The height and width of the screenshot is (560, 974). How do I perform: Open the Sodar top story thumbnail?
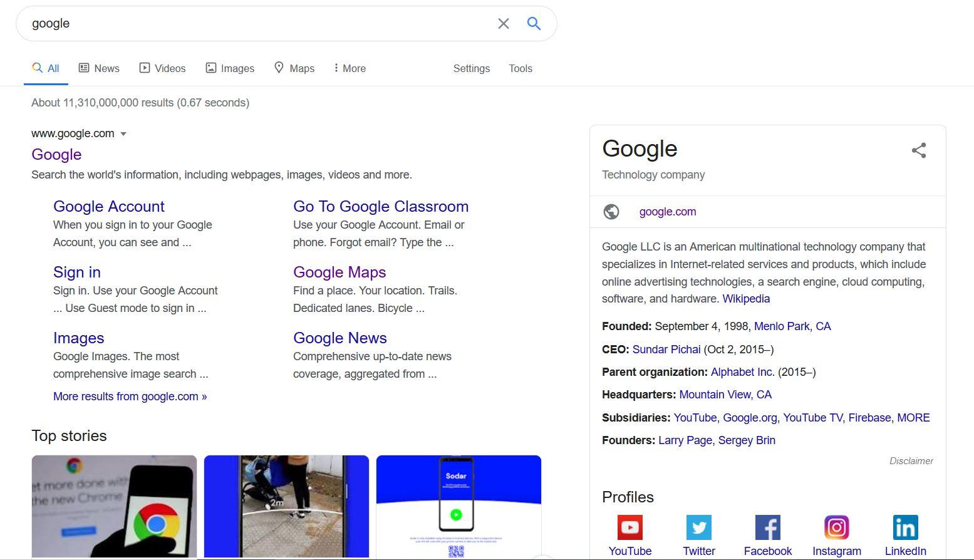tap(459, 506)
